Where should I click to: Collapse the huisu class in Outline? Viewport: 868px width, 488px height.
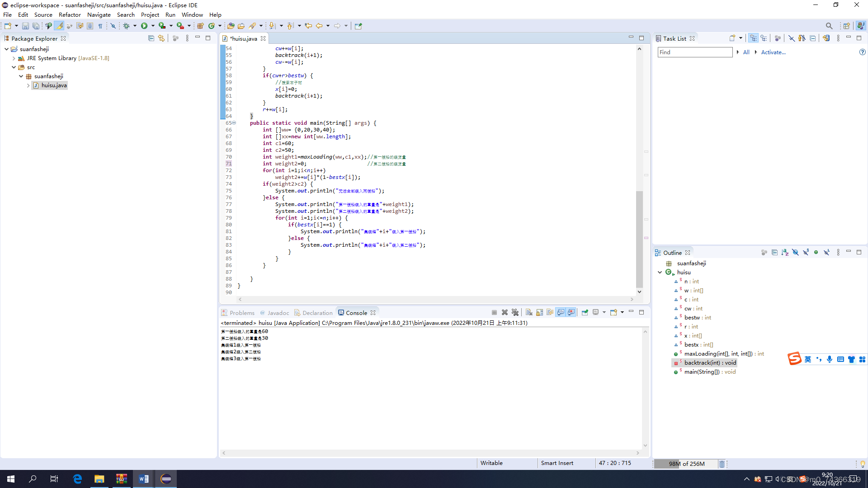pos(660,272)
